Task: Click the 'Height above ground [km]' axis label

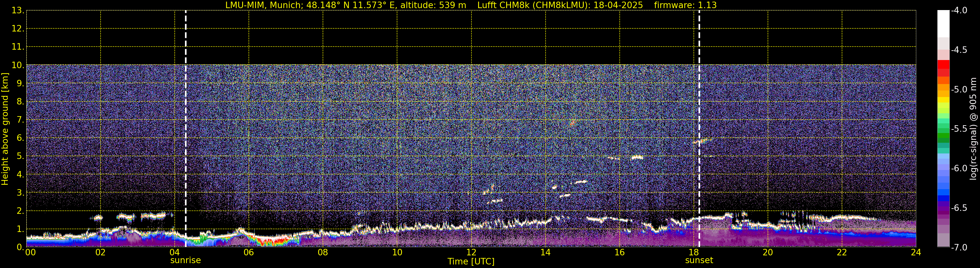Action: pos(5,129)
